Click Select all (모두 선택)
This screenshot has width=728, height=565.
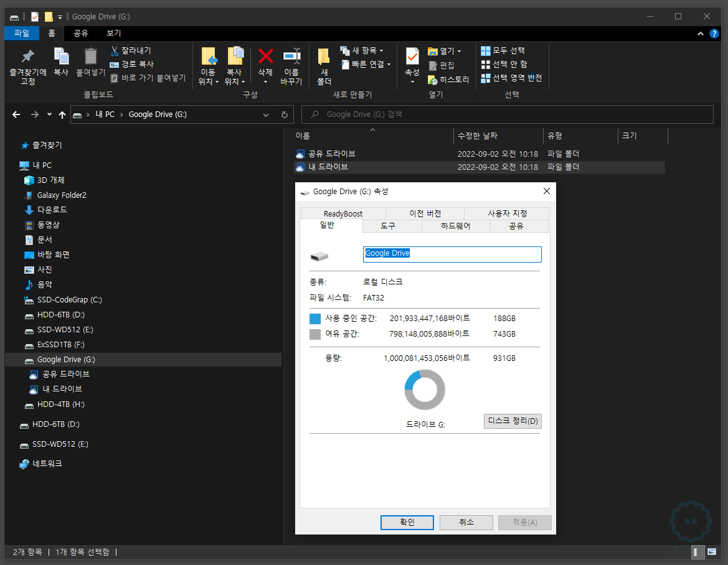(503, 50)
